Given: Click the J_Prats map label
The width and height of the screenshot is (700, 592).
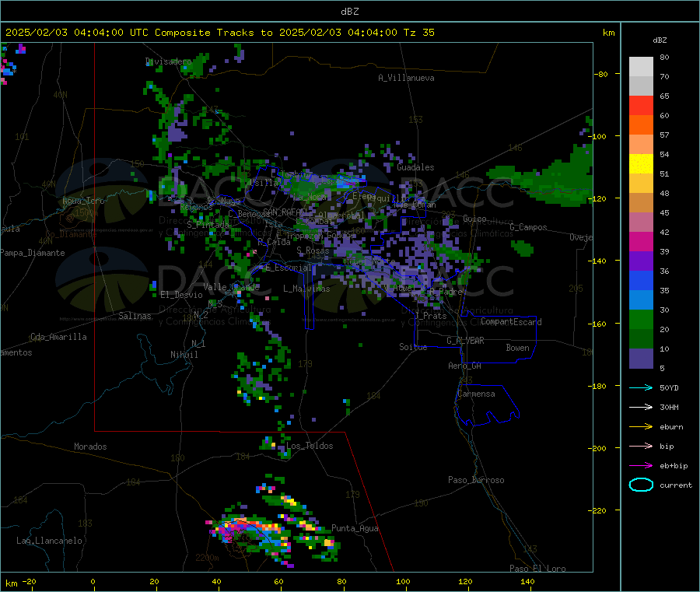Looking at the screenshot, I should pyautogui.click(x=430, y=316).
